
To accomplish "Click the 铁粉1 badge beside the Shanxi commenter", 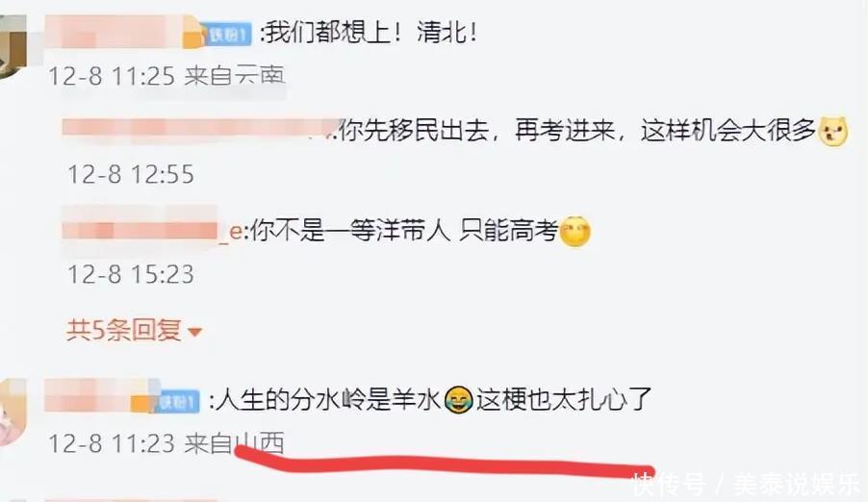I will 179,401.
